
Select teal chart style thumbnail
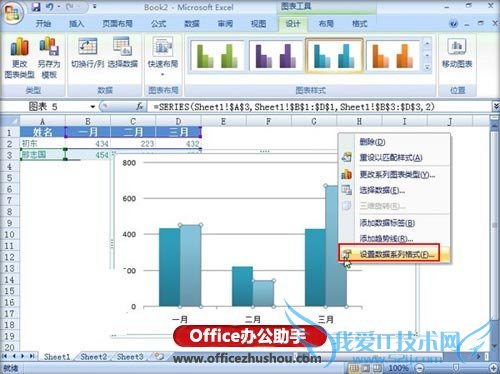(334, 56)
